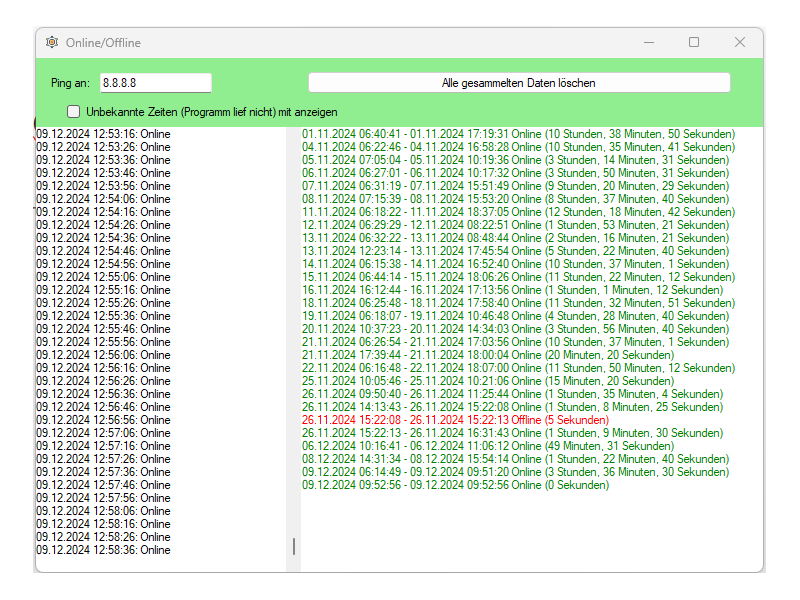Select the 11.11.2024 entry lasting 12 Stunden
The image size is (800, 600).
[518, 212]
